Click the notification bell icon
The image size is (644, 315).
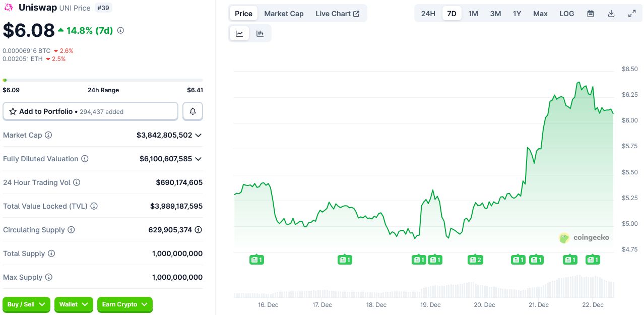[x=192, y=111]
